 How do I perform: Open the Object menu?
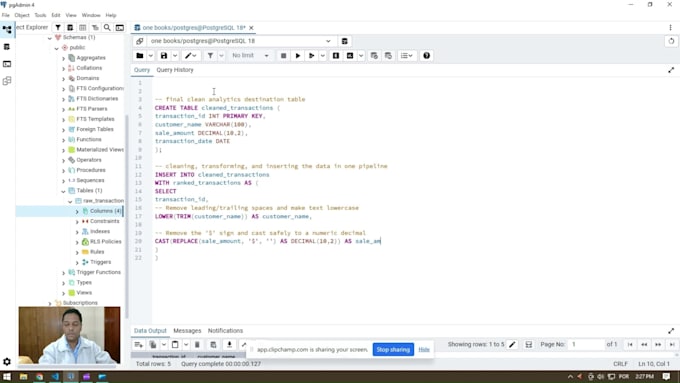pyautogui.click(x=22, y=15)
